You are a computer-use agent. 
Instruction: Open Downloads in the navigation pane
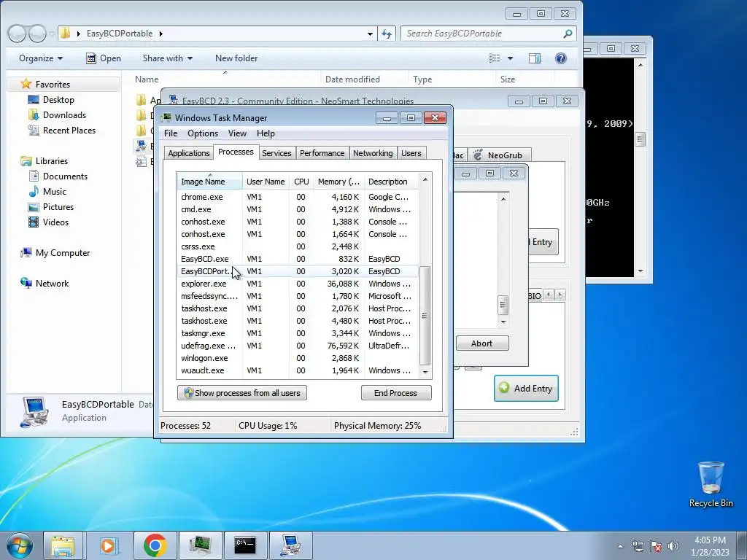pyautogui.click(x=64, y=114)
